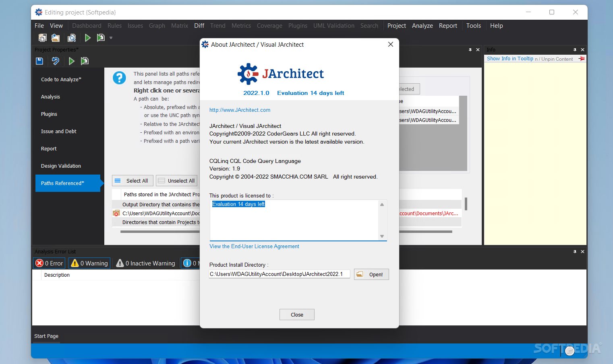Close About dialog with X icon

[x=390, y=45]
